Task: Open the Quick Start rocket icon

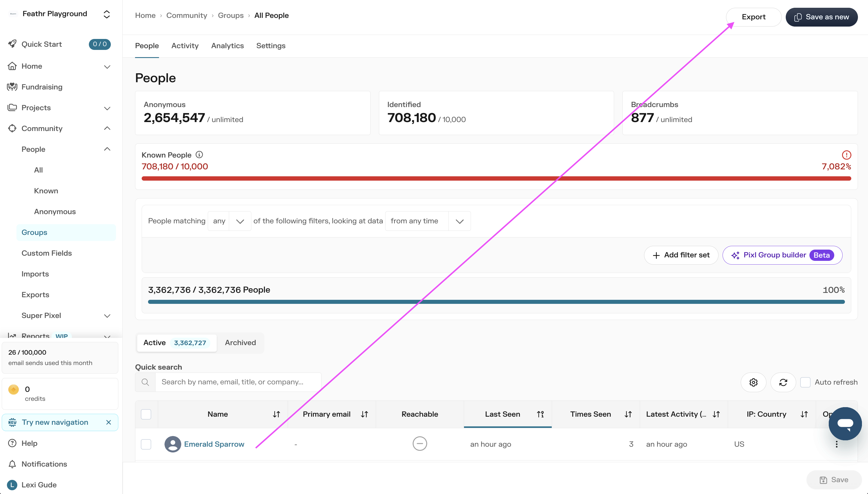Action: coord(12,44)
